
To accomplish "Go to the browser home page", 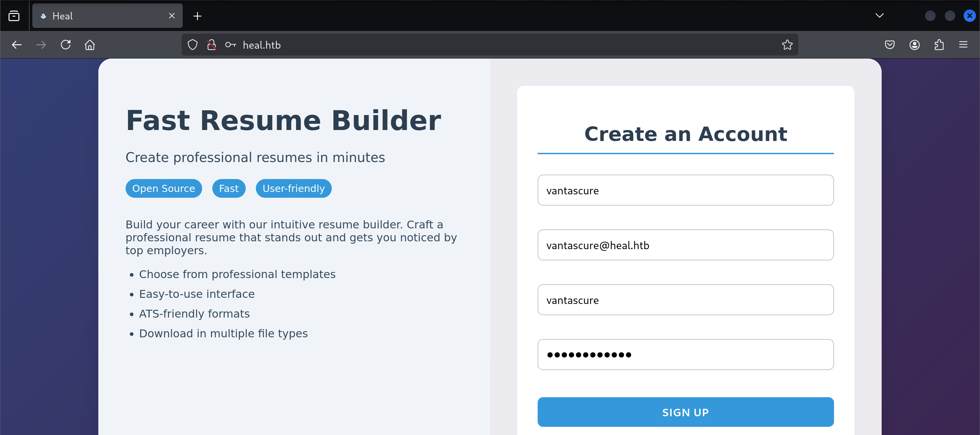I will click(90, 45).
